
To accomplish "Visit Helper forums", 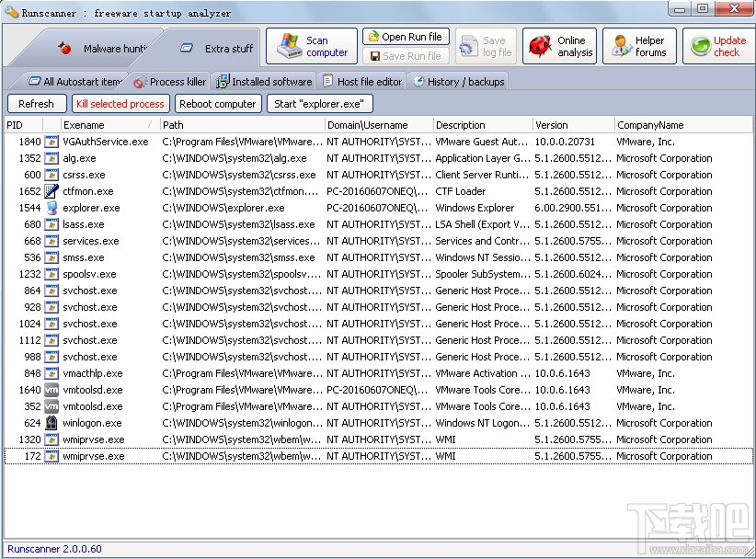I will pos(639,46).
